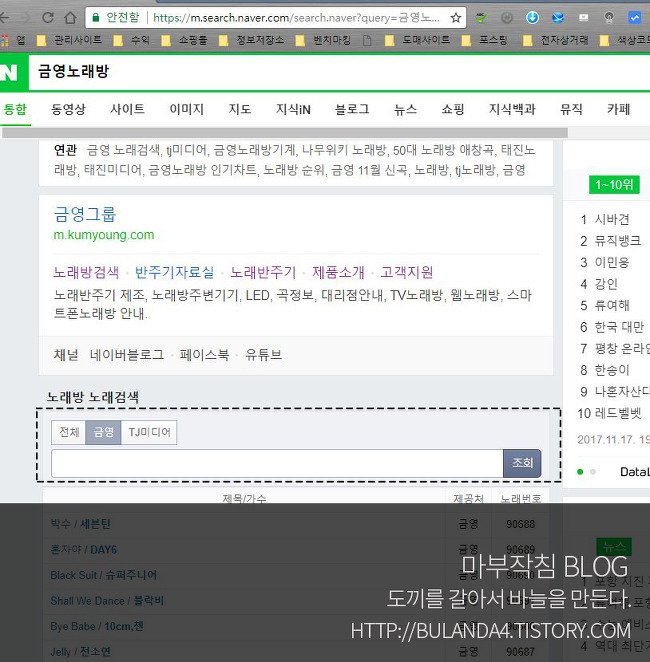Image resolution: width=650 pixels, height=662 pixels.
Task: Open the 정보저장소 bookmark folder
Action: 251,40
